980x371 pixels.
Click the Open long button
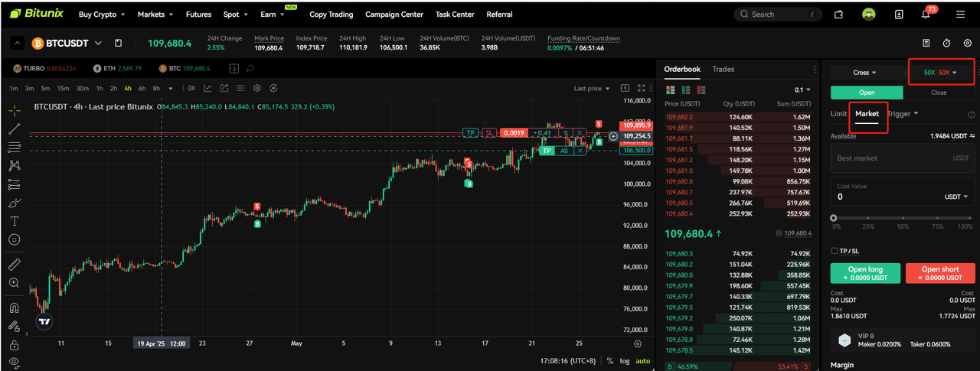tap(865, 273)
